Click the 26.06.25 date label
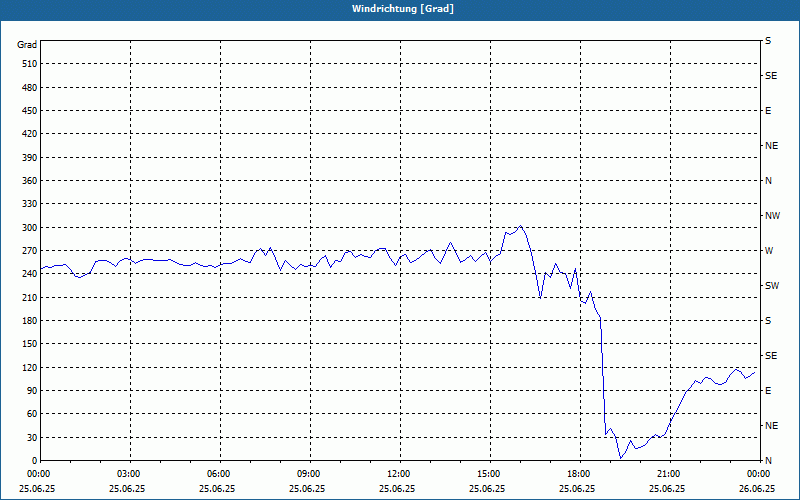Viewport: 800px width, 500px height. coord(757,489)
